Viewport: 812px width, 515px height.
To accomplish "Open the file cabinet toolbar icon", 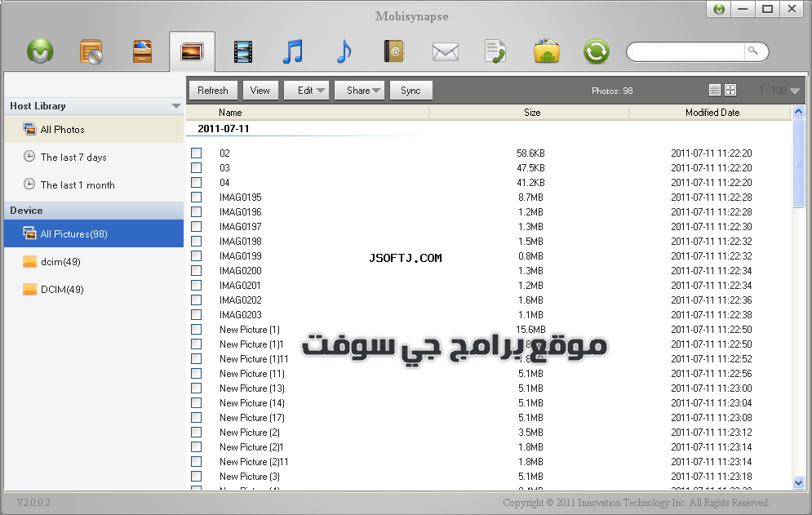I will tap(142, 51).
